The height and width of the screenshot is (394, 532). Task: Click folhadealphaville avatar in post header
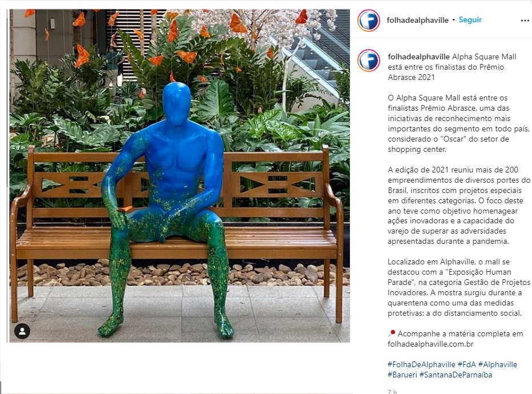(x=369, y=21)
